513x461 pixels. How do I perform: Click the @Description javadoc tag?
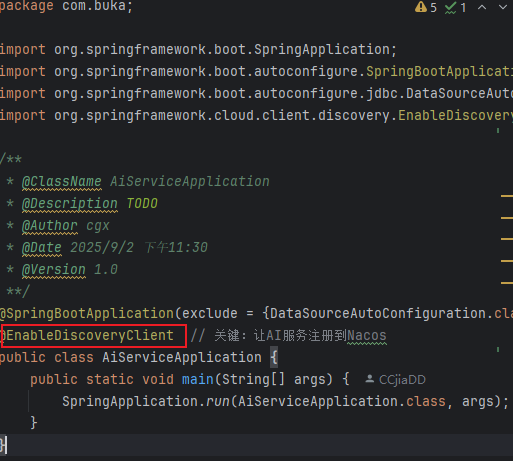pos(70,204)
